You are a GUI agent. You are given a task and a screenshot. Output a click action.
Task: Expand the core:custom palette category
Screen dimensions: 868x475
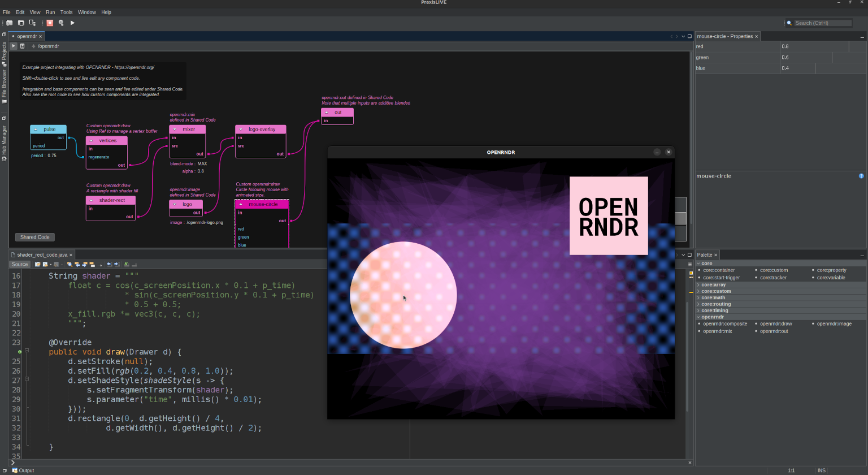click(x=698, y=291)
